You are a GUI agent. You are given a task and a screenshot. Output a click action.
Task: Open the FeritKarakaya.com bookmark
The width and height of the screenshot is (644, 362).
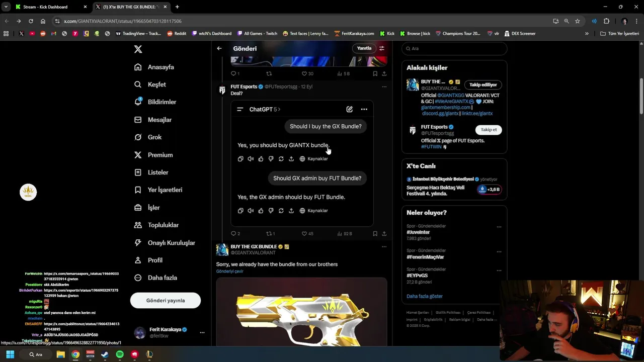click(x=354, y=34)
